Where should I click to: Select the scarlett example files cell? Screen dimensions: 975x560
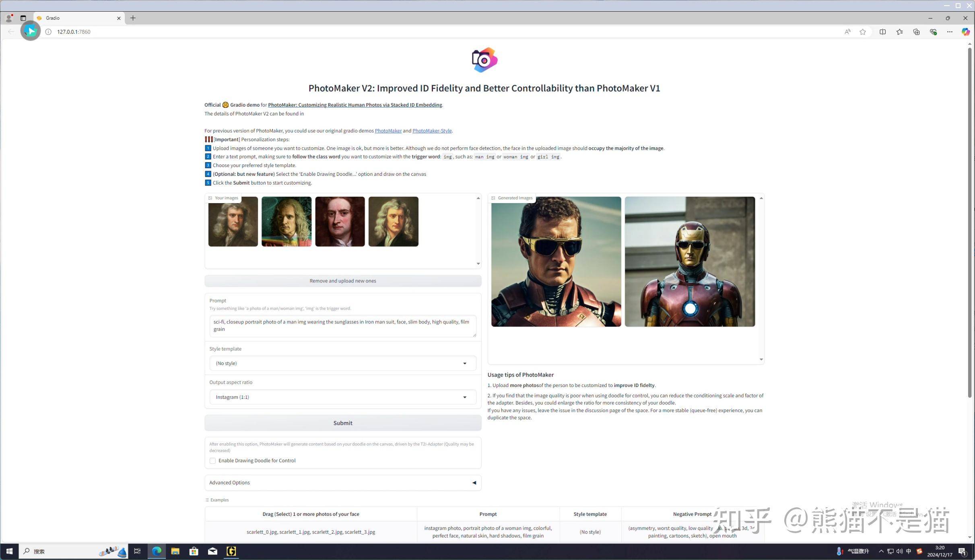click(311, 532)
